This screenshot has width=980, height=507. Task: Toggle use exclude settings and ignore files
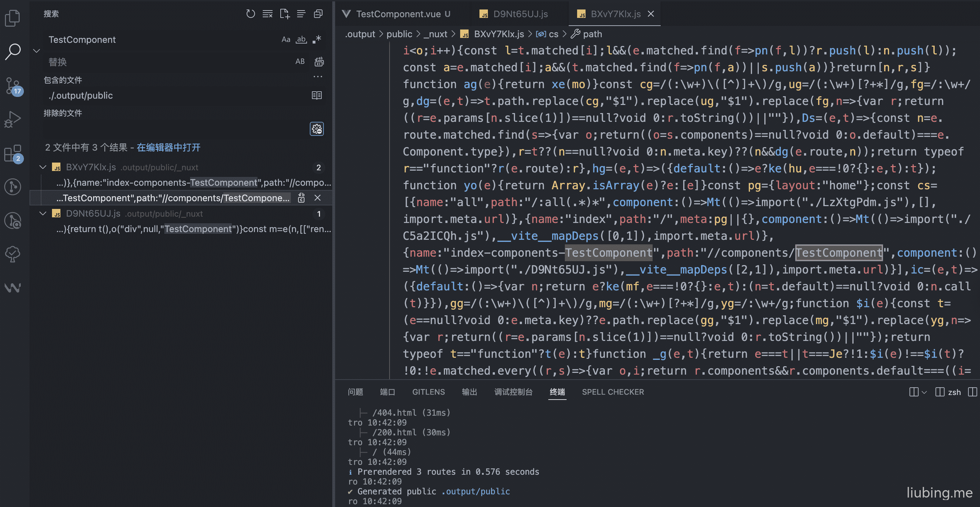317,129
